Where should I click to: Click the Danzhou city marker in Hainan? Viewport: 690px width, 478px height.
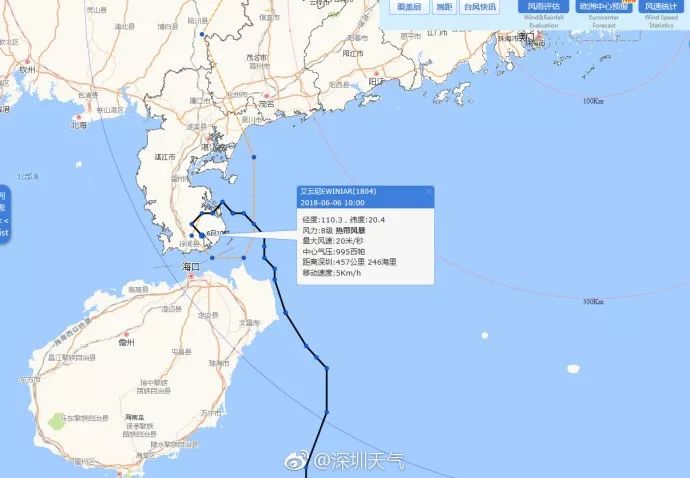(x=126, y=334)
